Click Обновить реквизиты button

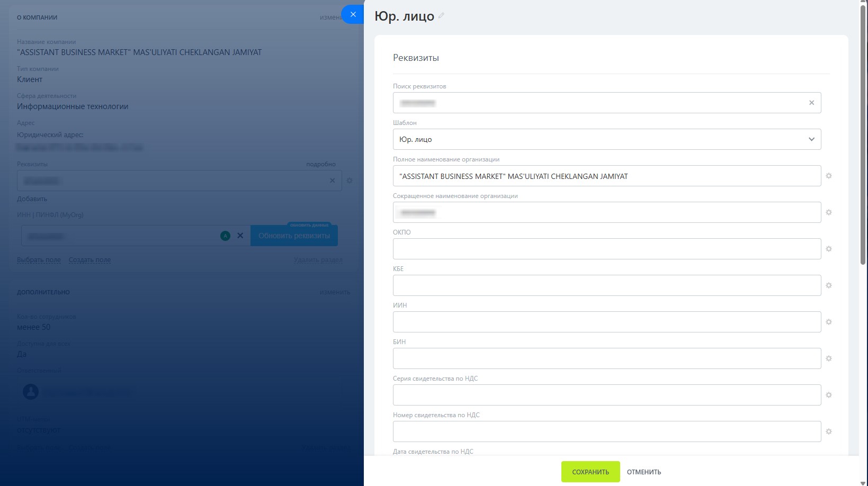294,236
